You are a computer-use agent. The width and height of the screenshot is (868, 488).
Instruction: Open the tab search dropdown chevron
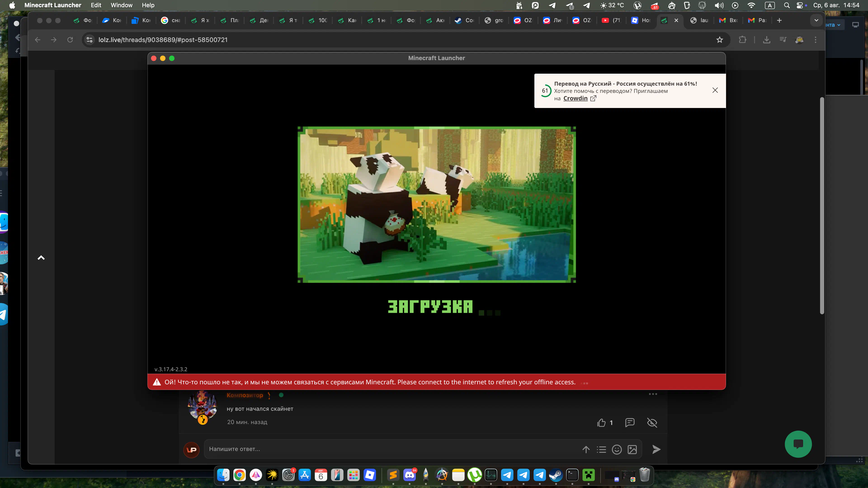(816, 20)
